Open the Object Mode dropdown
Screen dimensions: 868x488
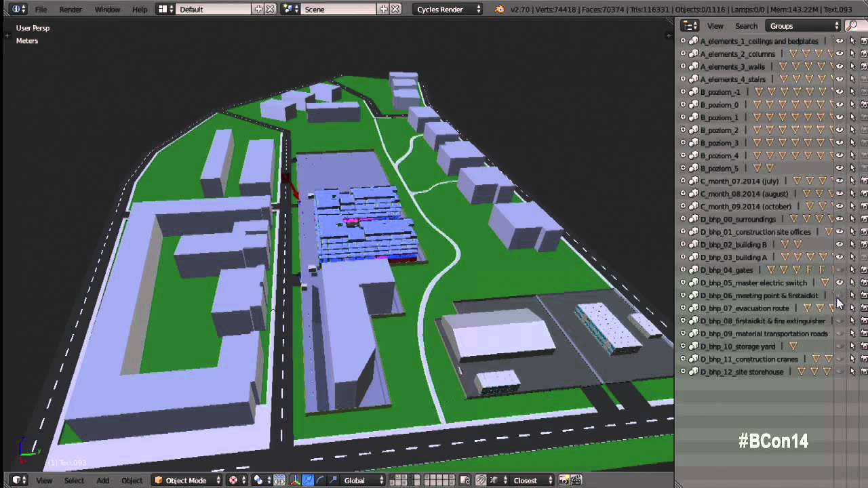[187, 480]
